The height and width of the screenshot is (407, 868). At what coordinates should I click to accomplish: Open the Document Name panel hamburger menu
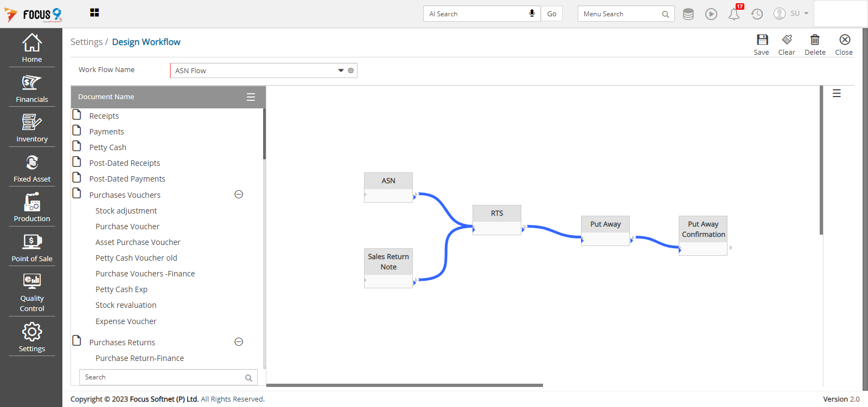point(251,97)
